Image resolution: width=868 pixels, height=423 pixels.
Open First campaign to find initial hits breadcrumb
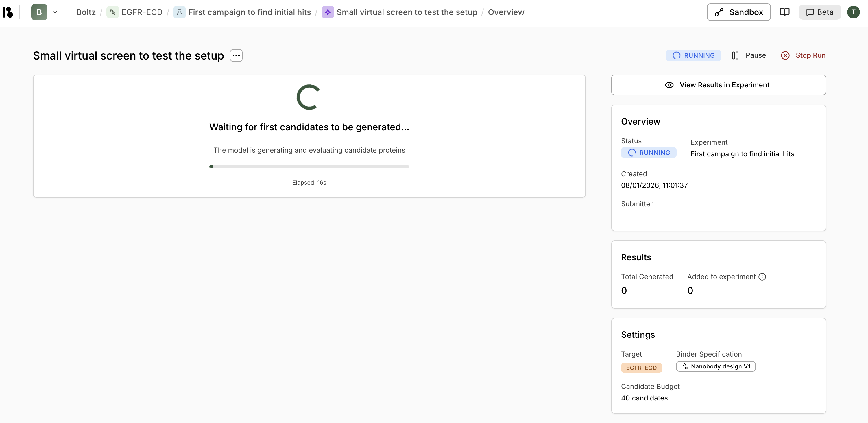click(249, 12)
